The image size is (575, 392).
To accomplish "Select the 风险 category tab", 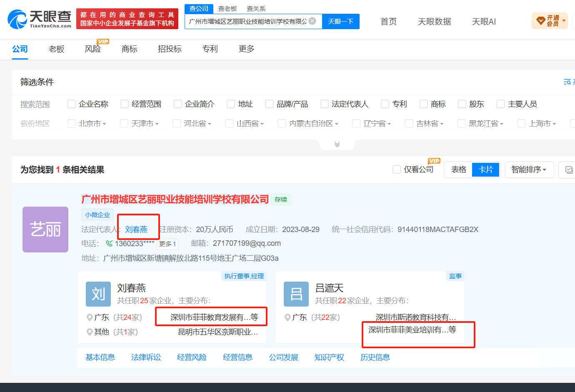I will click(x=92, y=49).
